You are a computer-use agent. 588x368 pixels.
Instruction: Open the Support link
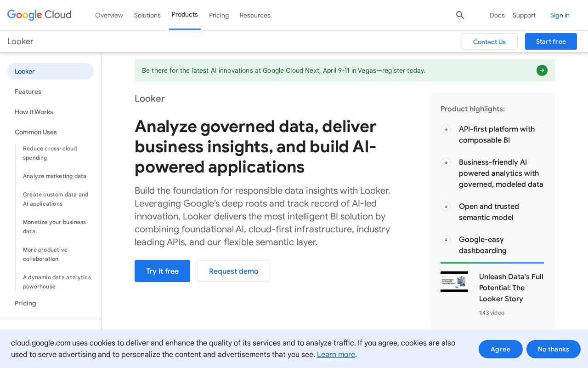524,15
